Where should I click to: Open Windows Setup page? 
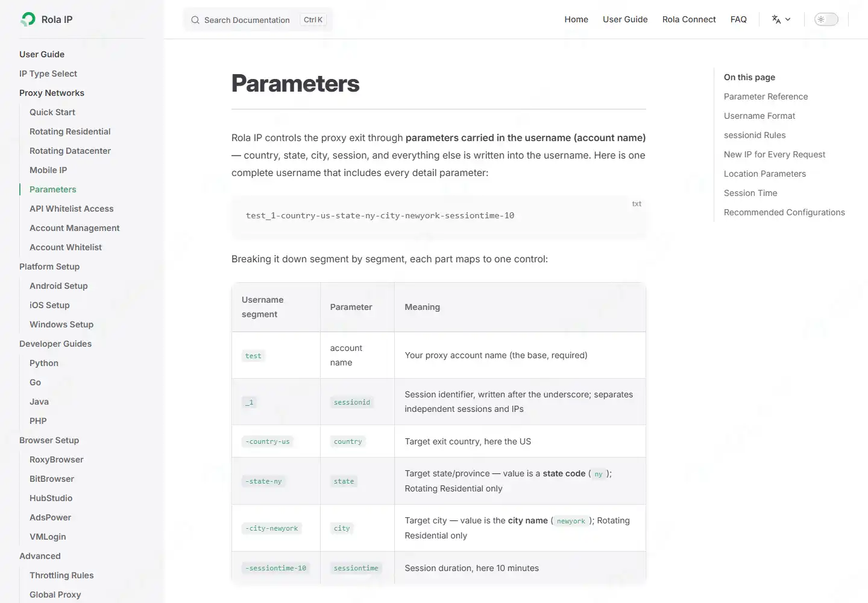61,324
